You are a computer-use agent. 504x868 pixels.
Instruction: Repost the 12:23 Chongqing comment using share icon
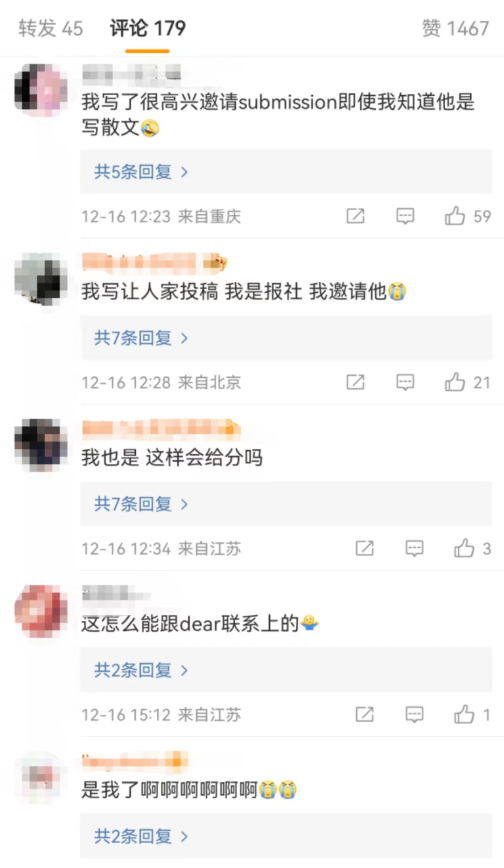(356, 216)
